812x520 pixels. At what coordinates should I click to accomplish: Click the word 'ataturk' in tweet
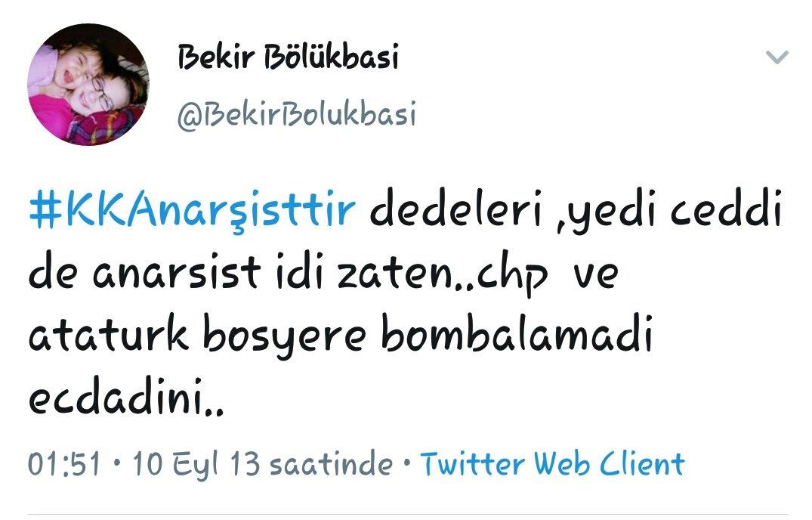pos(108,334)
